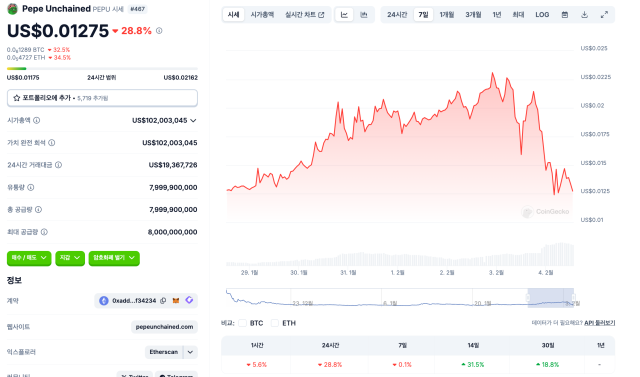640x377 pixels.
Task: Click the 24시간 범위 price range bar
Action: point(102,69)
